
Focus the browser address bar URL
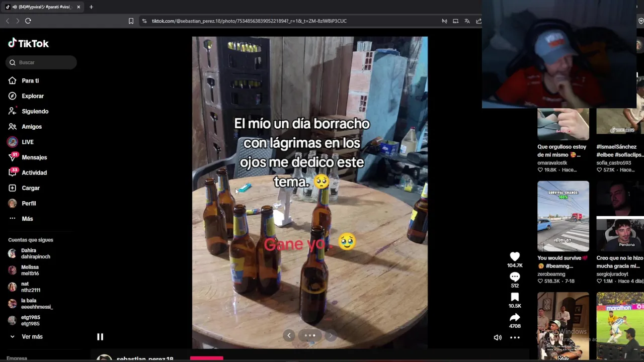249,21
